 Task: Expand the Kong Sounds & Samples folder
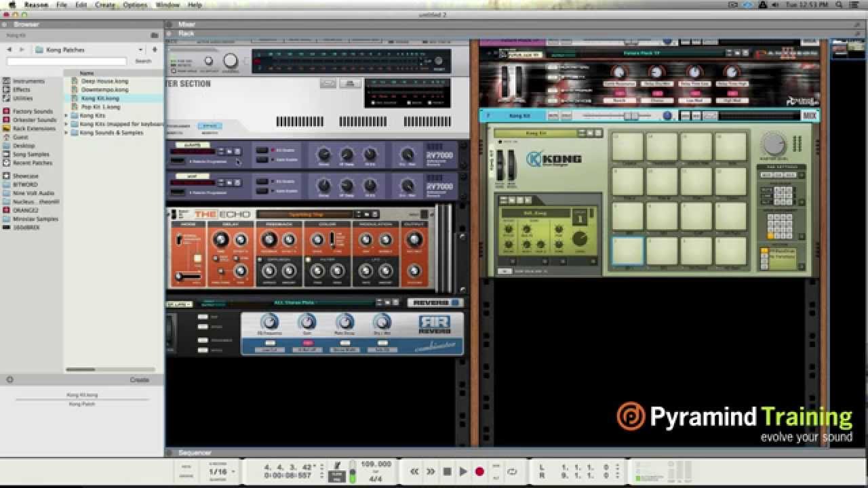[66, 133]
